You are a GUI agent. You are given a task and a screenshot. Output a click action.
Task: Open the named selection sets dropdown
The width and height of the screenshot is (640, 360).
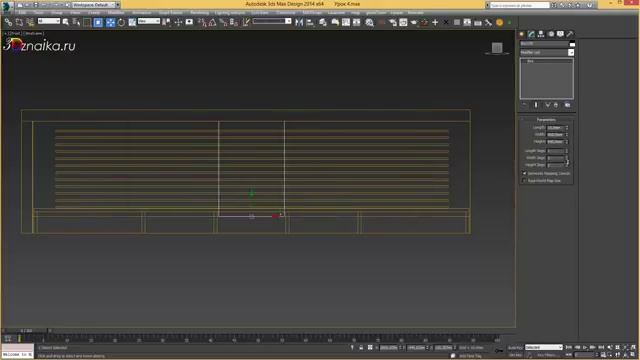coord(272,21)
